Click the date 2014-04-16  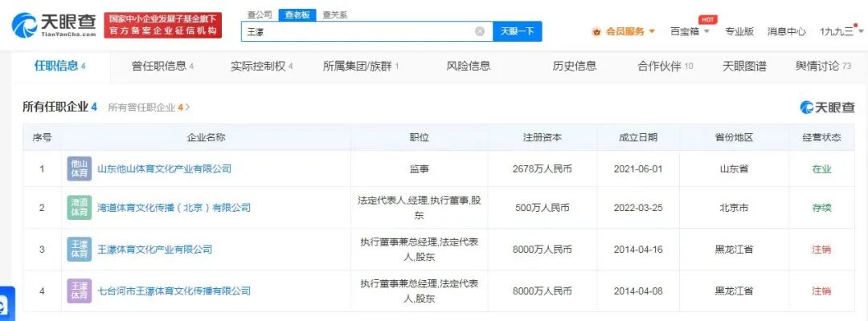[x=638, y=249]
